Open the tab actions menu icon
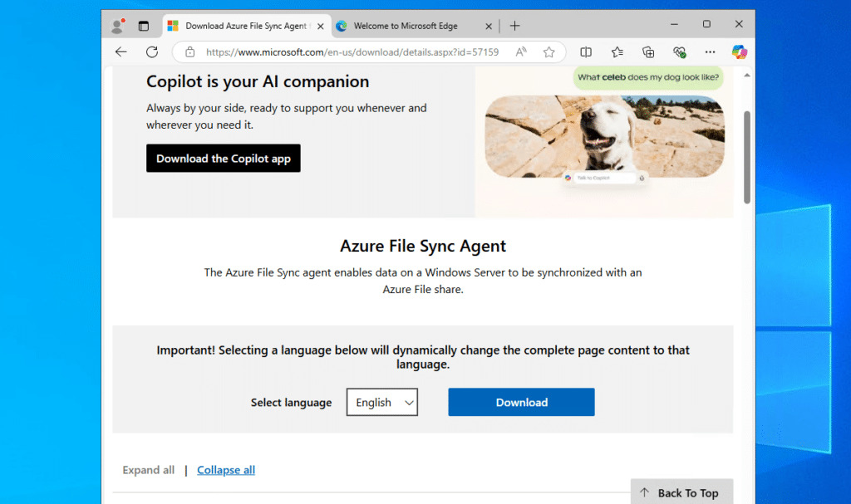The height and width of the screenshot is (504, 851). (x=143, y=26)
